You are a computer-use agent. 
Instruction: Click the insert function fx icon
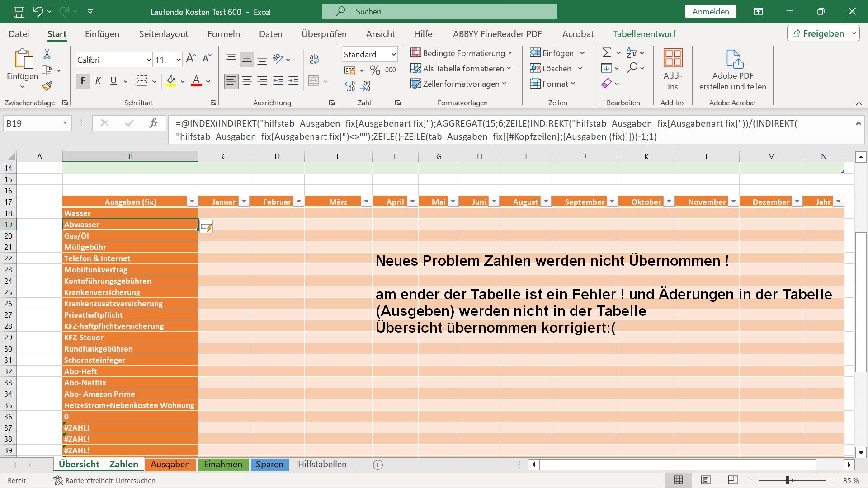[153, 123]
